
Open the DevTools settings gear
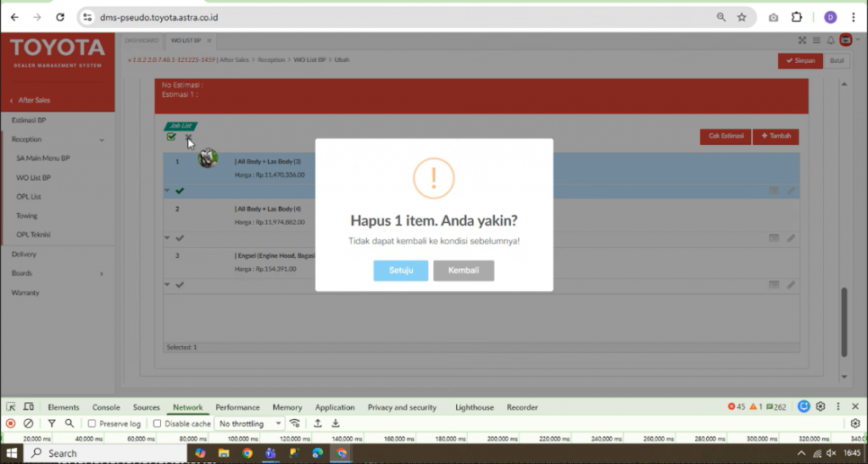tap(821, 407)
